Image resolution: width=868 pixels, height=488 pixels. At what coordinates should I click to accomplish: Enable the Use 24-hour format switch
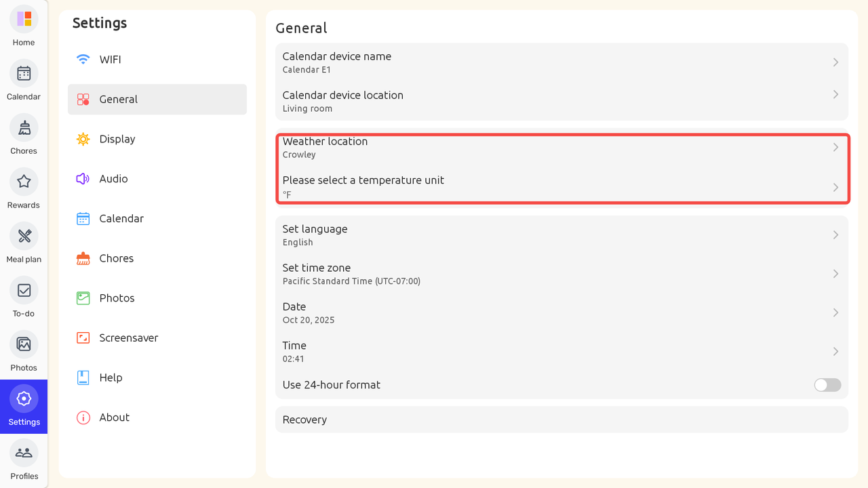click(827, 385)
